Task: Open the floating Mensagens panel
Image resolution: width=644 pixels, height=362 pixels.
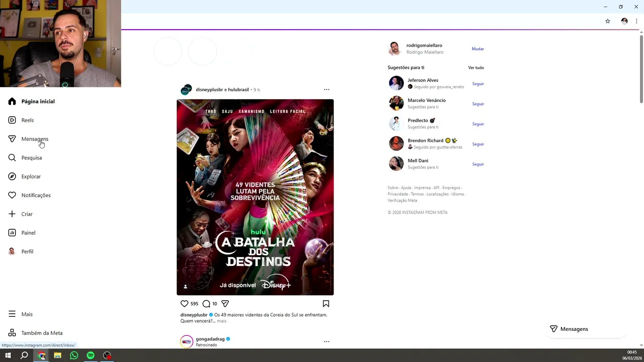Action: click(x=586, y=329)
